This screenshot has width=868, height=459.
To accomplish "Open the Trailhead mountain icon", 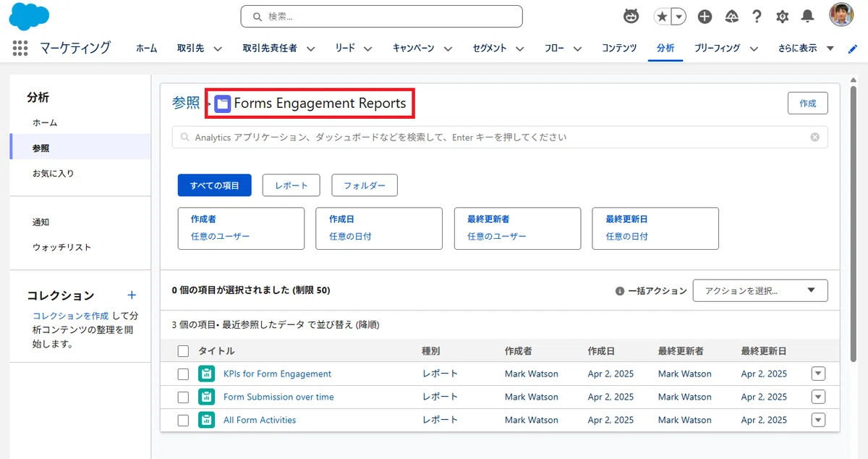I will tap(731, 17).
